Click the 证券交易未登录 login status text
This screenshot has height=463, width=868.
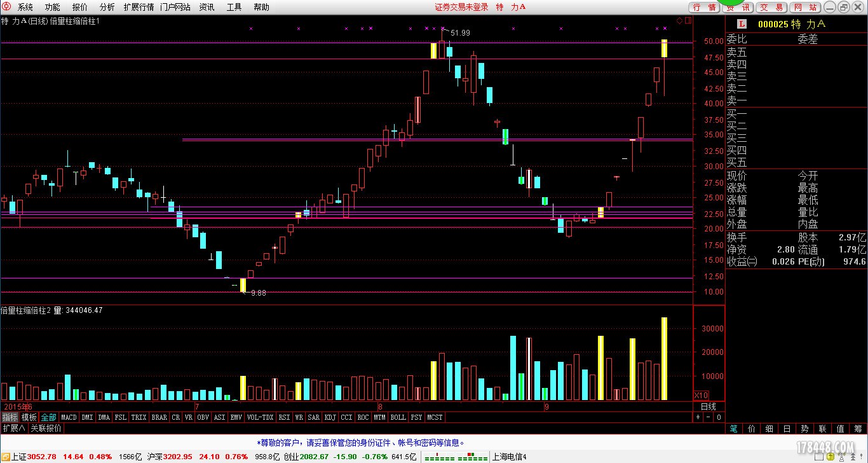point(462,7)
